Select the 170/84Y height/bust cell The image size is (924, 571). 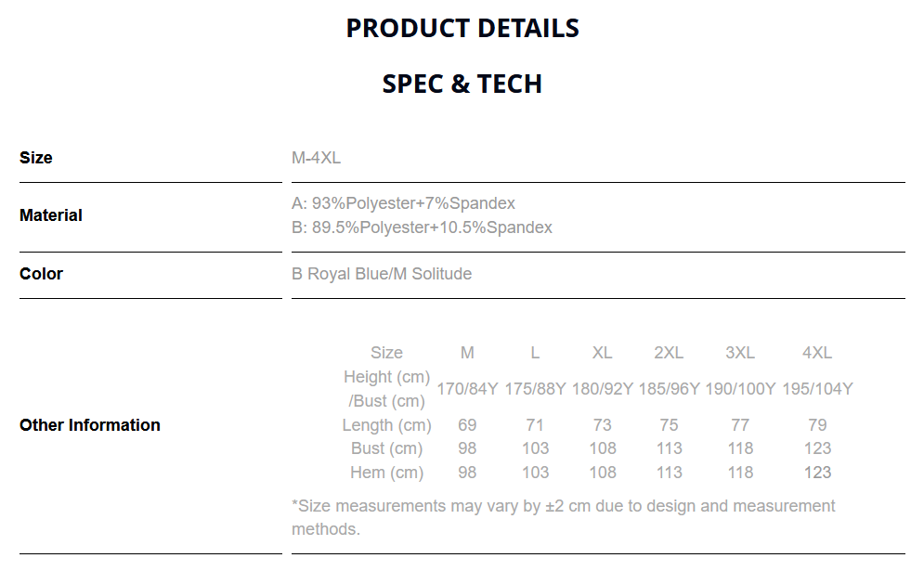(x=468, y=389)
